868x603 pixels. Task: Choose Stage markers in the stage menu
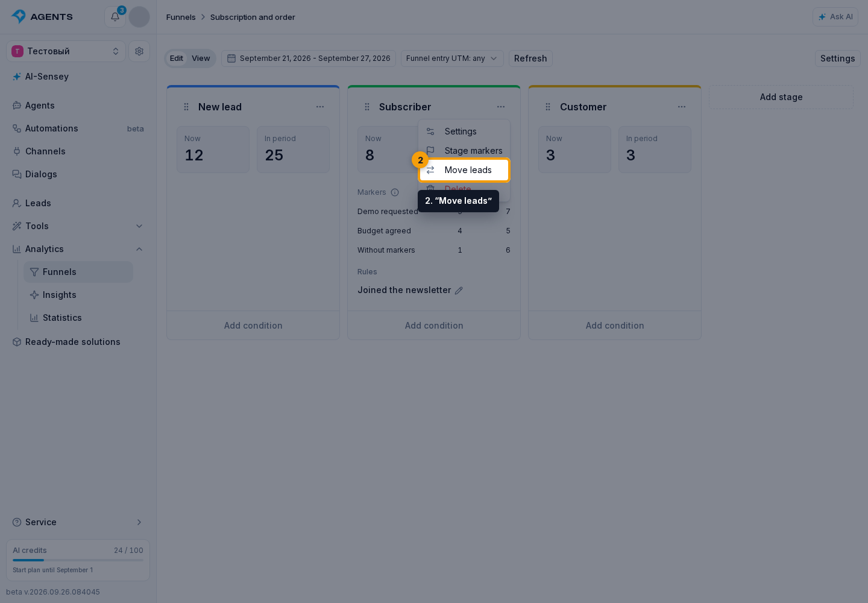point(464,151)
